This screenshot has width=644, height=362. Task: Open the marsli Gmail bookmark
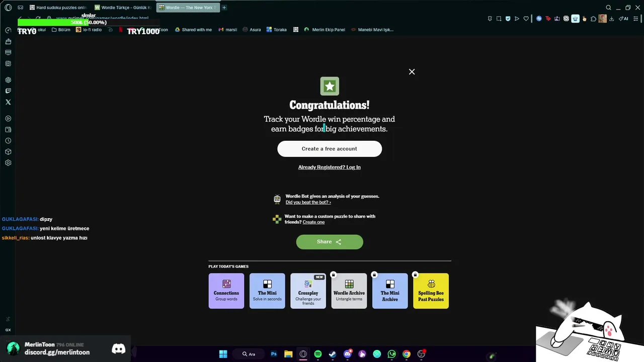(x=228, y=30)
